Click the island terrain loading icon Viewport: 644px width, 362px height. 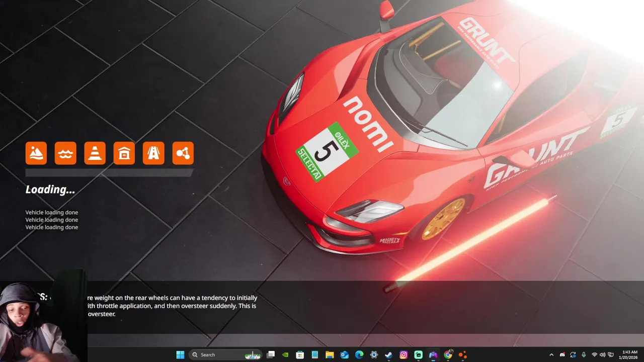tap(36, 153)
